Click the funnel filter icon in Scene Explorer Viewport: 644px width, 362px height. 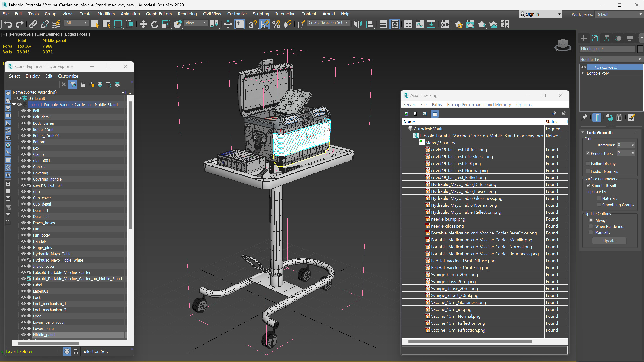pos(73,84)
